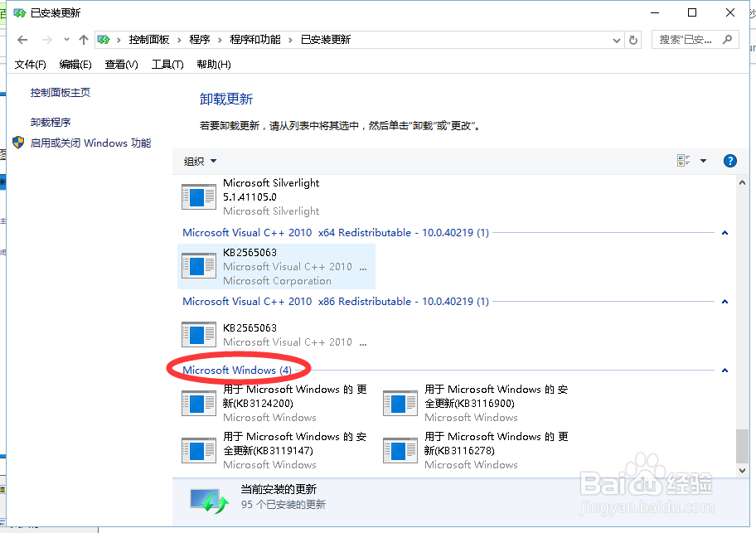Click the icon of update KB3119147
Screen dimensions: 756x533
pyautogui.click(x=199, y=451)
